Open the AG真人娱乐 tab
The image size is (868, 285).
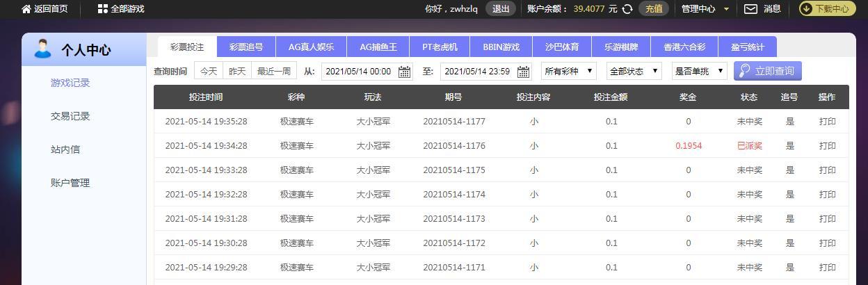[x=311, y=47]
